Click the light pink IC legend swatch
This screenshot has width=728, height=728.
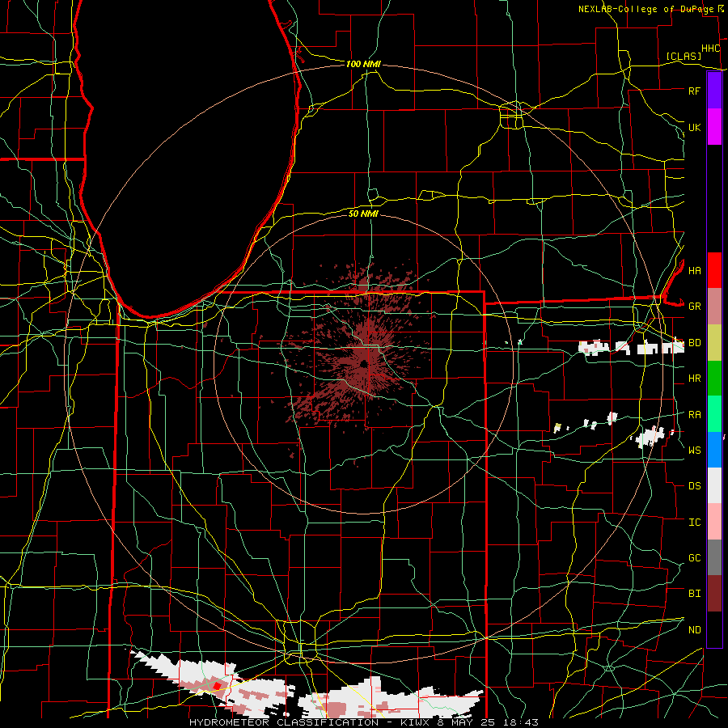(x=714, y=522)
